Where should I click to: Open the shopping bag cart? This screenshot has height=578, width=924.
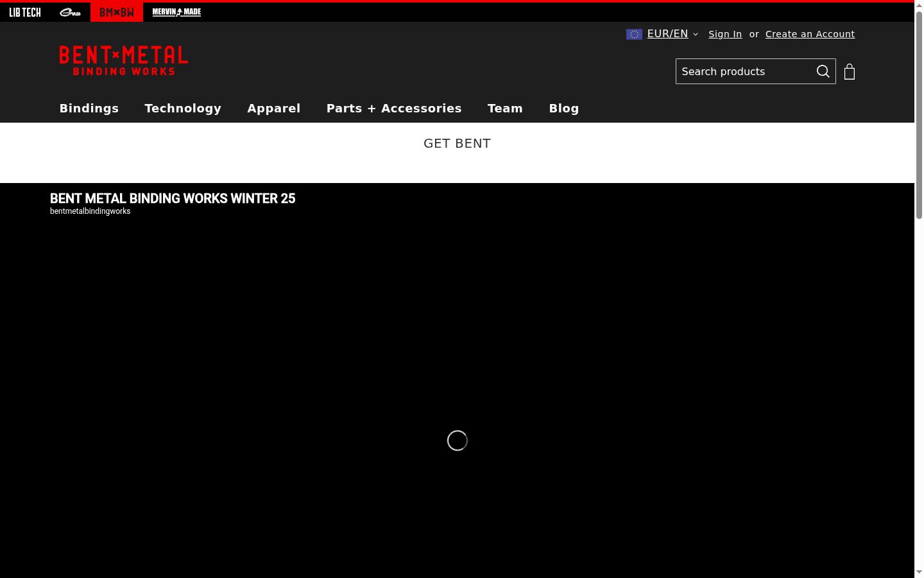click(x=850, y=71)
